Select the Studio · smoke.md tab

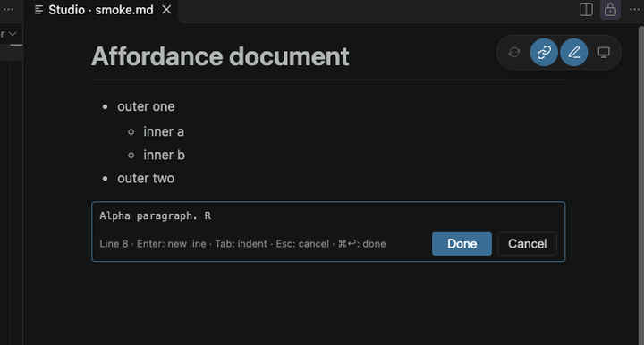(x=101, y=10)
